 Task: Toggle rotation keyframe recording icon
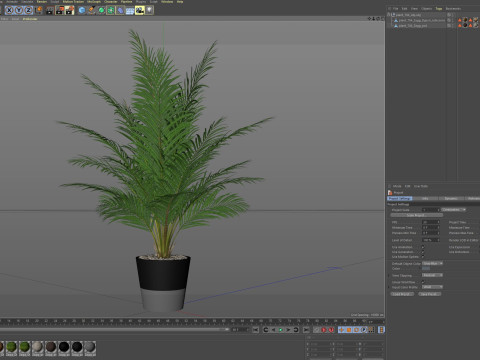(x=356, y=330)
